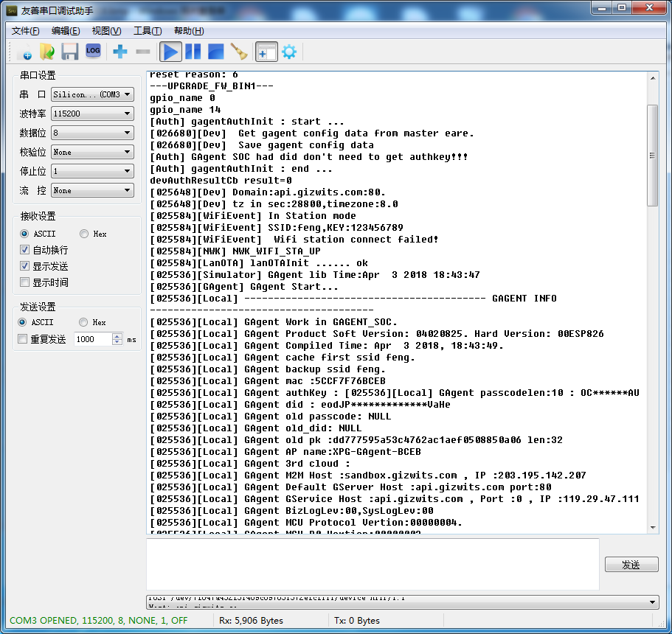Open settings with the gear icon
Viewport: 672px width, 634px height.
[288, 52]
